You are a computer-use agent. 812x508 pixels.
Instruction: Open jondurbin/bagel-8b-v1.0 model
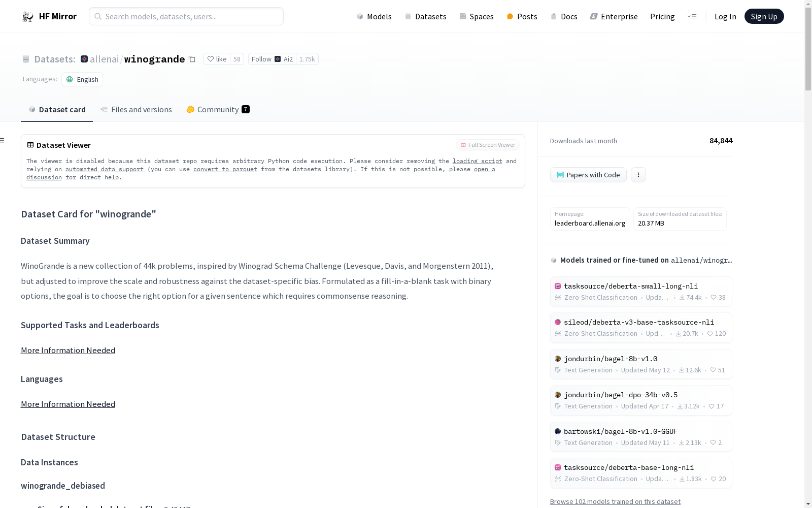[641, 364]
